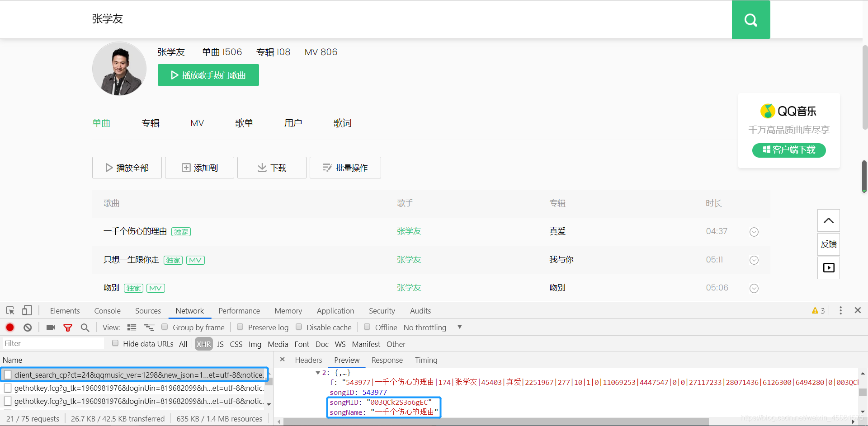Click the 批量操作 button

(345, 168)
